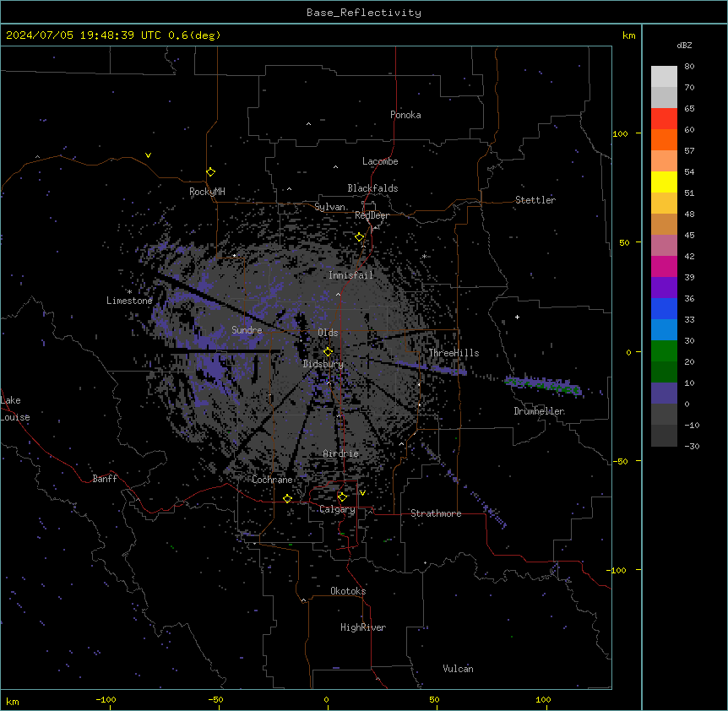Click the 10 dBZ slate purple swatch
The height and width of the screenshot is (711, 728).
coord(664,393)
